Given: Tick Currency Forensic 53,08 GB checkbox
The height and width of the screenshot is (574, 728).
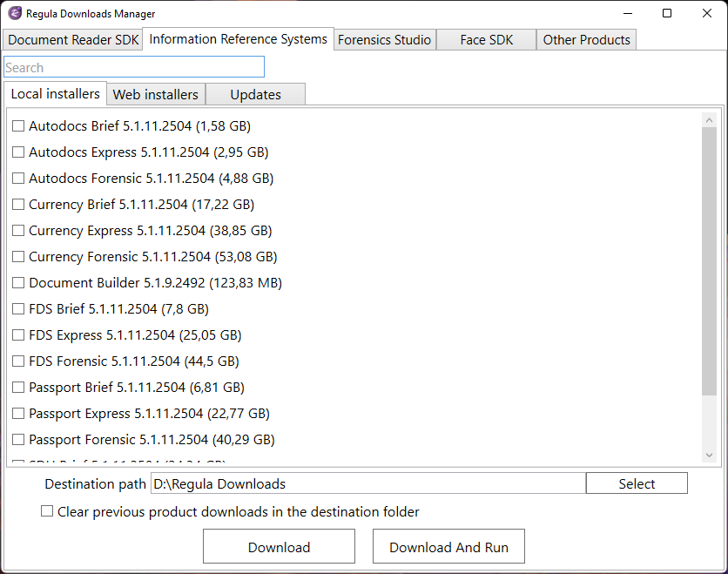Looking at the screenshot, I should click(x=18, y=256).
